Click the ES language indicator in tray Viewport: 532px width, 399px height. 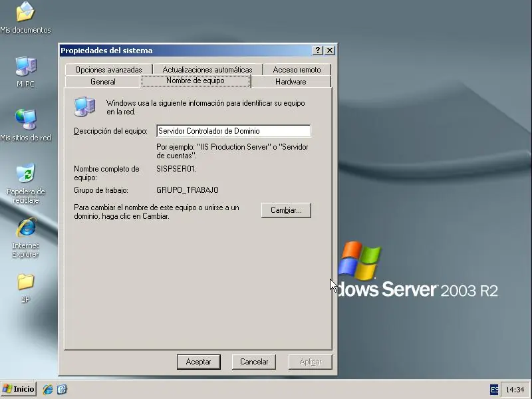(494, 390)
